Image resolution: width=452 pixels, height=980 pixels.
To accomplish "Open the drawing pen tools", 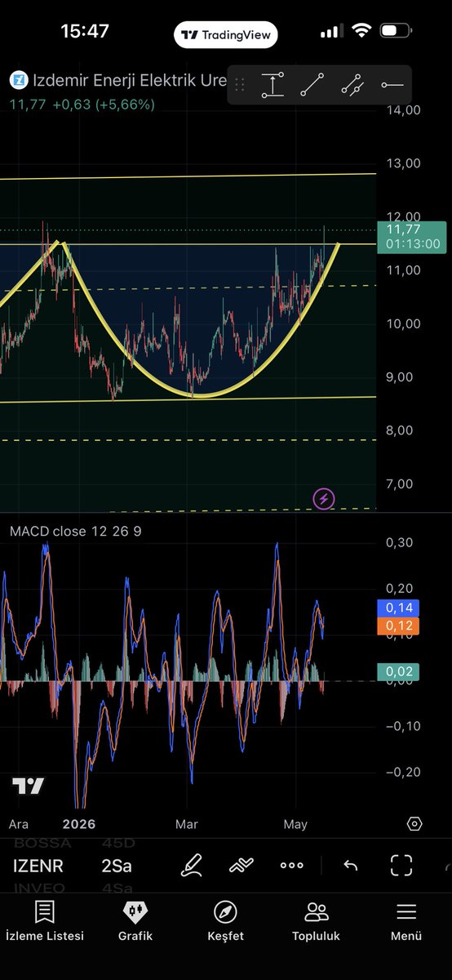I will pyautogui.click(x=191, y=865).
